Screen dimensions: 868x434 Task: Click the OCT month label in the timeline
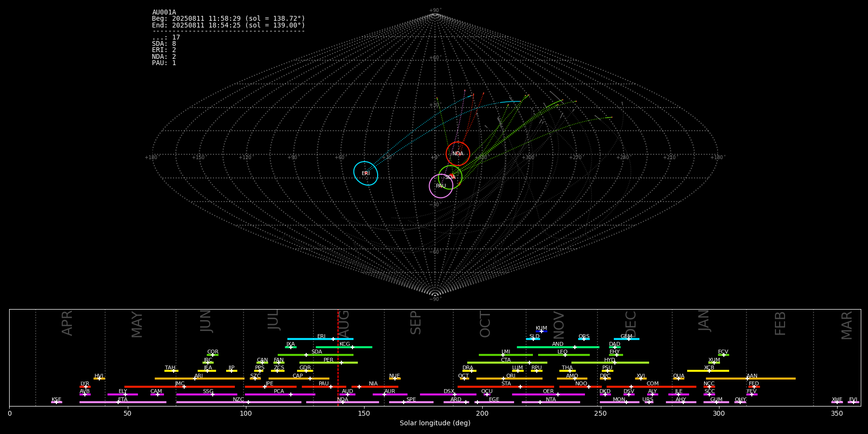[x=485, y=324]
